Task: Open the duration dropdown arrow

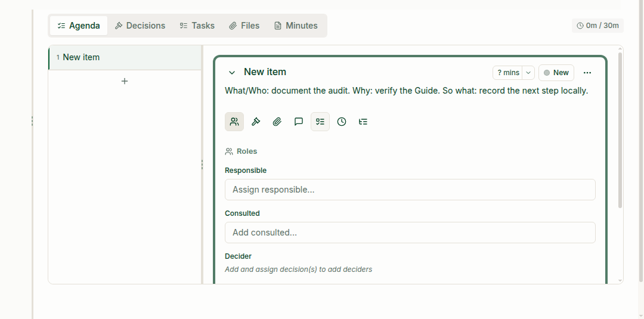Action: 528,73
